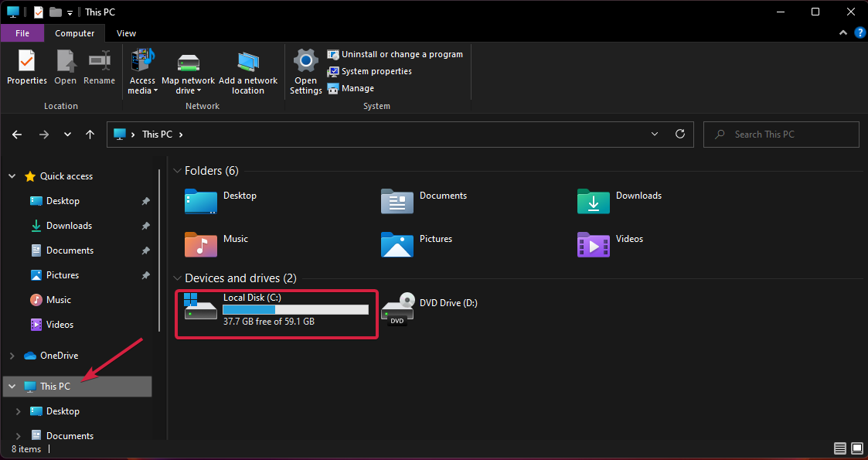Select This PC in navigation pane
Image resolution: width=868 pixels, height=460 pixels.
(x=77, y=387)
